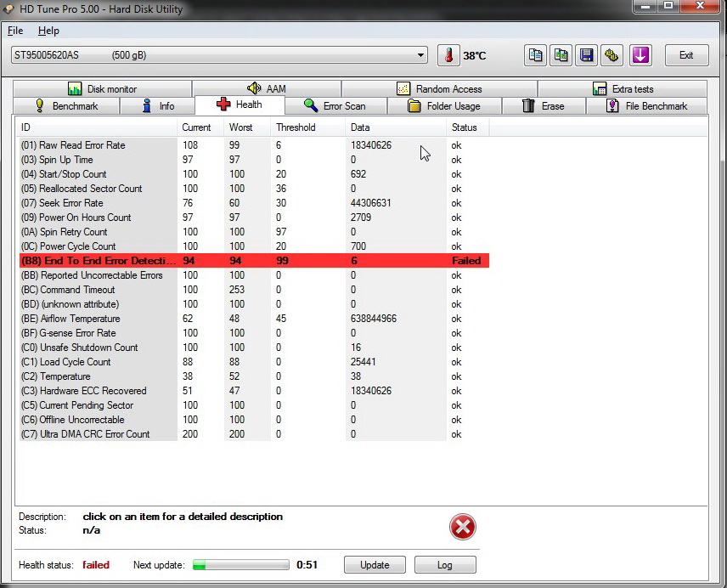Click the red failed health status text

pos(96,565)
